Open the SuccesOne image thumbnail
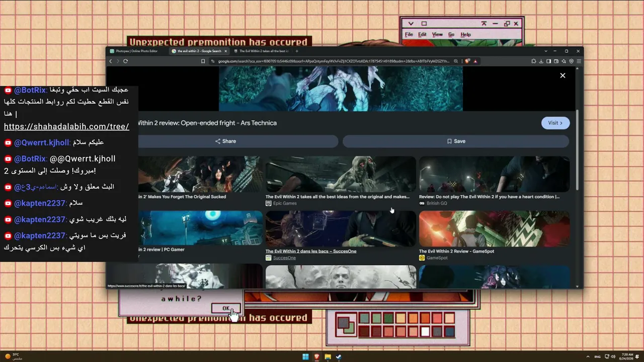This screenshot has width=644, height=362. pyautogui.click(x=341, y=228)
